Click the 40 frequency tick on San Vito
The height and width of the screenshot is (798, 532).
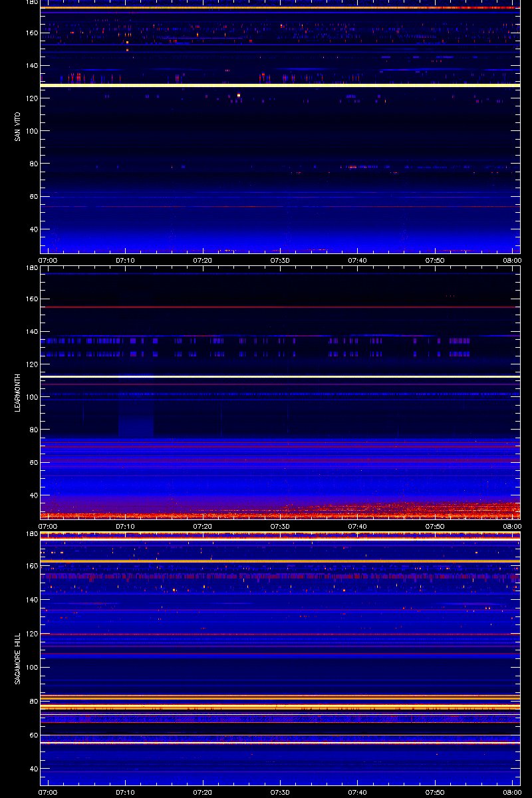click(34, 229)
